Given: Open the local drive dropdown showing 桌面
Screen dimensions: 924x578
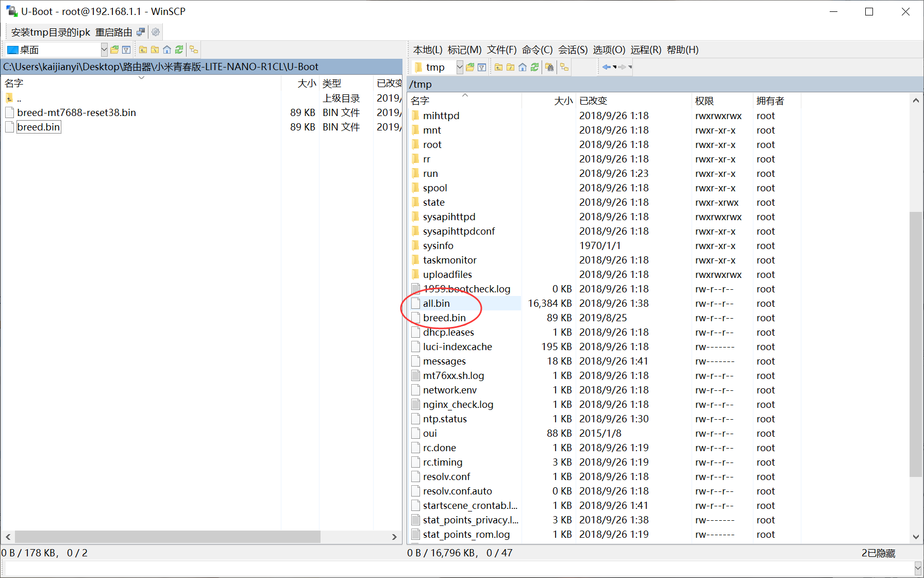Looking at the screenshot, I should (x=104, y=49).
